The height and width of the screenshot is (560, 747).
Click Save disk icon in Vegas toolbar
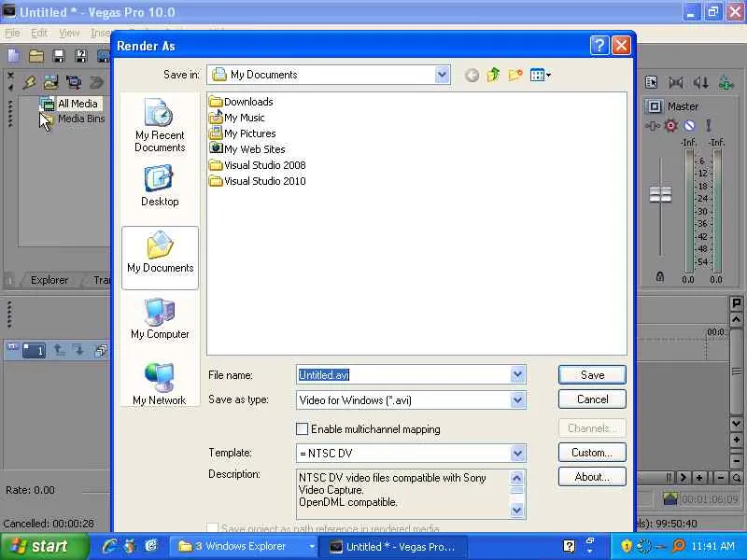59,56
